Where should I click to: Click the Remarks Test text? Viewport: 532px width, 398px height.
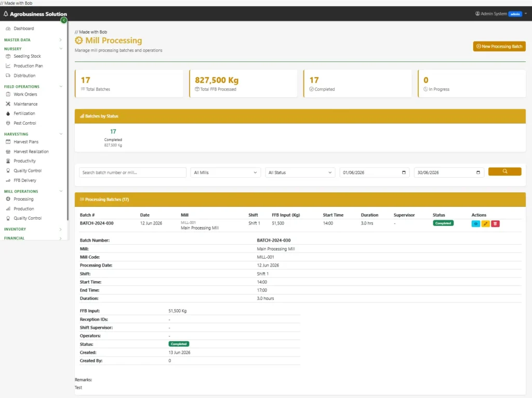click(x=78, y=388)
